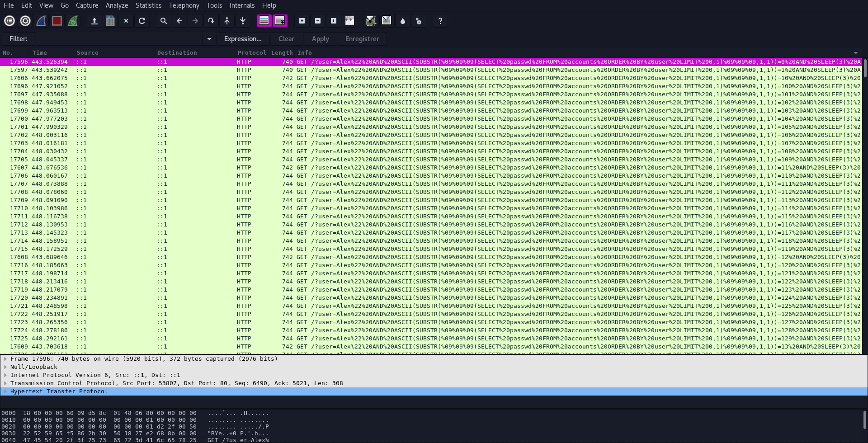Stop the running capture
The image size is (868, 443).
(x=57, y=21)
